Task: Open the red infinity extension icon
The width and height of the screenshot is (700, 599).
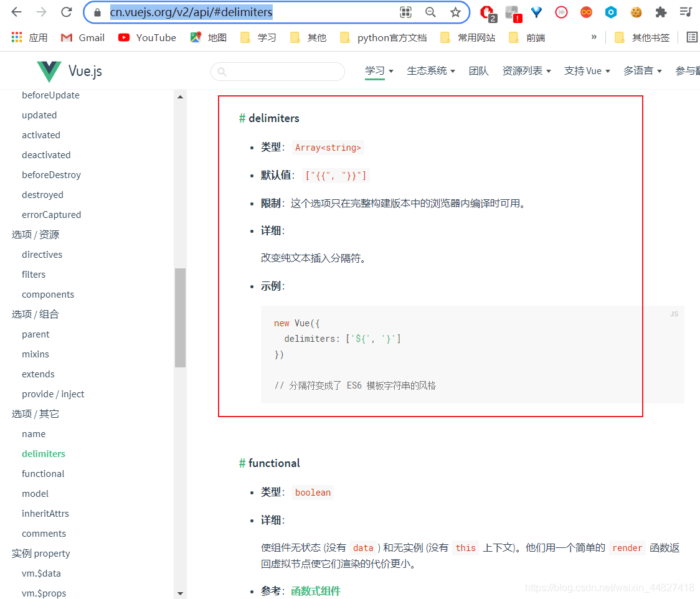Action: point(586,12)
